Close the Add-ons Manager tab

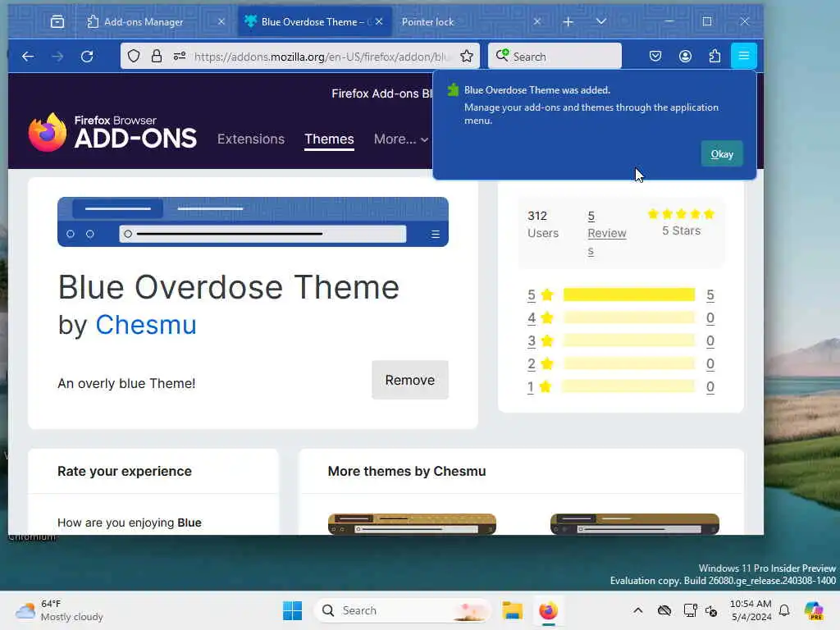click(x=221, y=21)
